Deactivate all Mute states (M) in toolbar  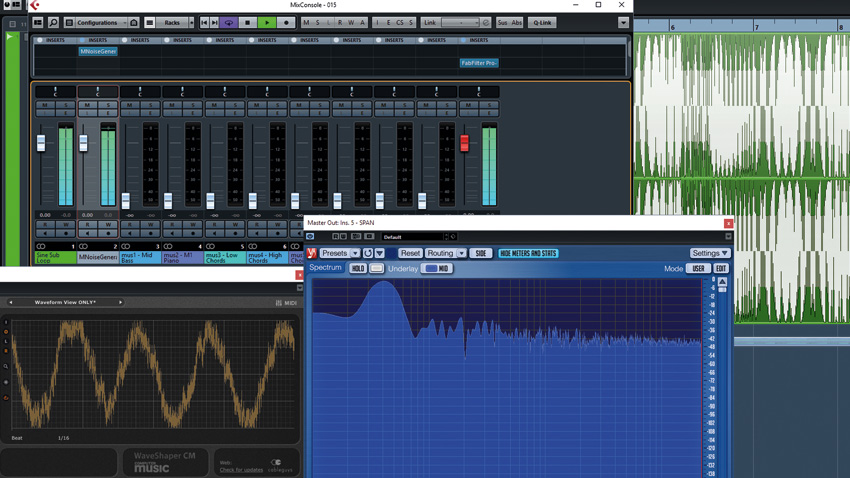tap(306, 23)
